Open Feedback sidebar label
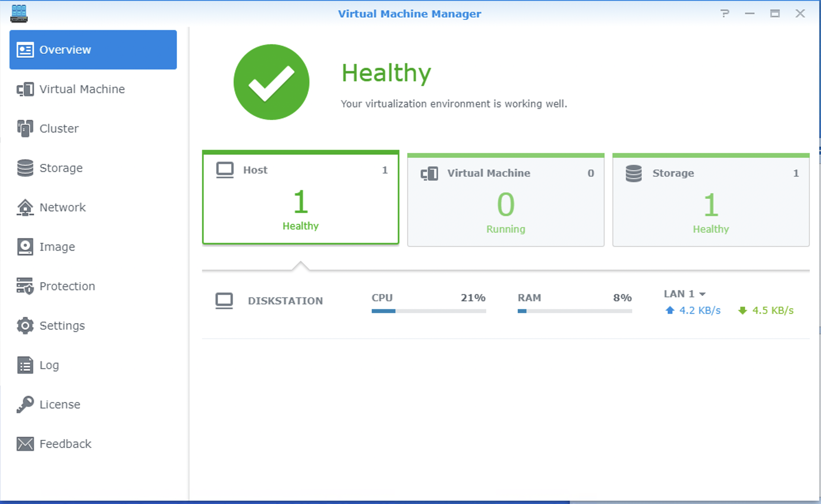Image resolution: width=821 pixels, height=504 pixels. click(65, 444)
